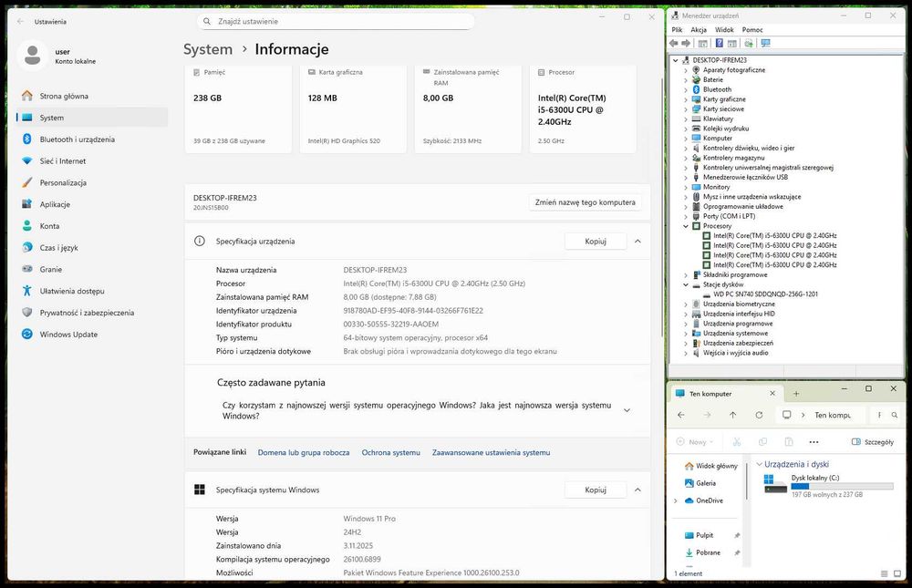This screenshot has width=912, height=588.
Task: Collapse Stacje dysków node in Device Manager
Action: (686, 285)
